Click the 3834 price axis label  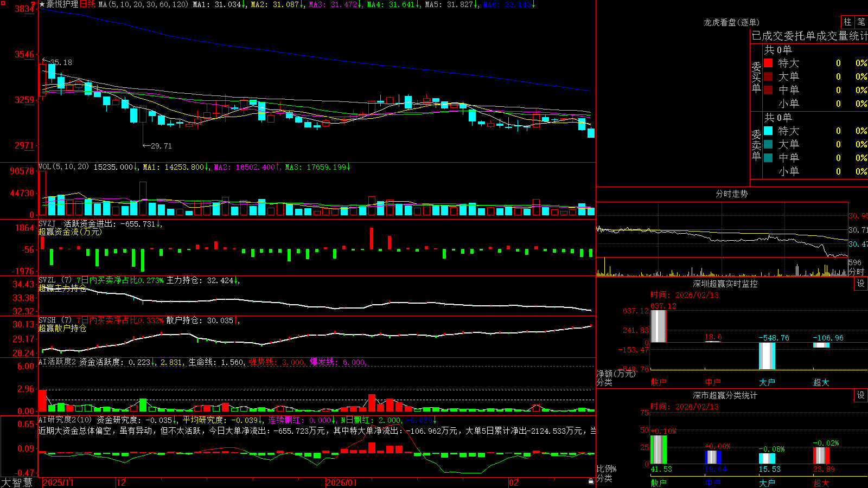25,9
